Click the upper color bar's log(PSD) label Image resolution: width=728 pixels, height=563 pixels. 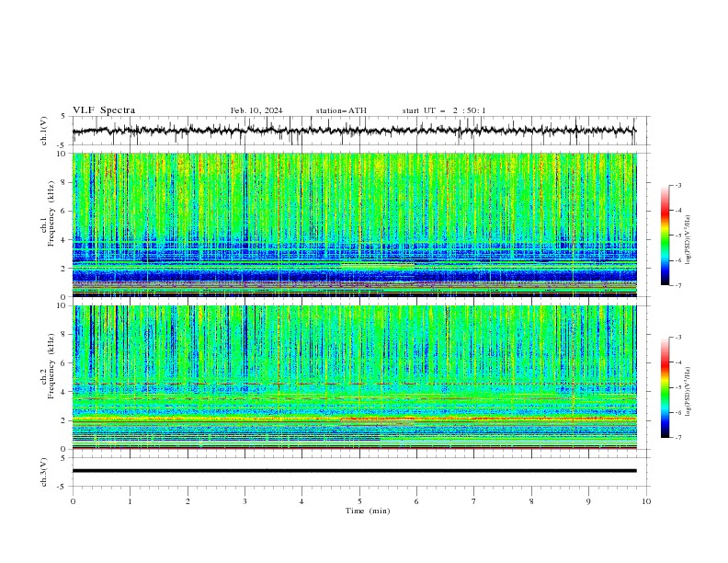[688, 240]
